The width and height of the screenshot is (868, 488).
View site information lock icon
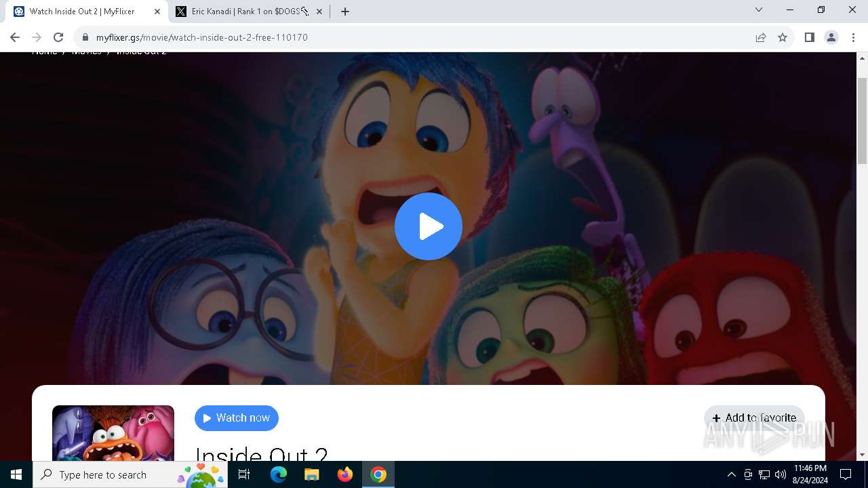(85, 37)
